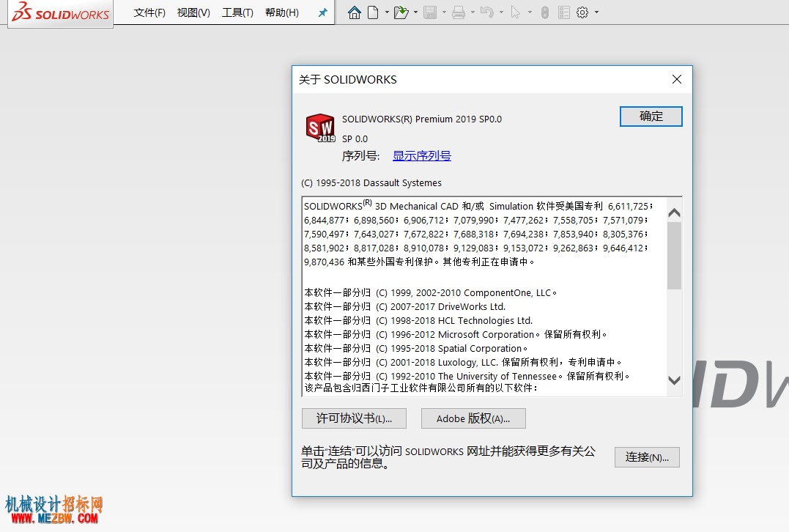Click the '1998-2018 HCL Technologies Ltd.' line
The height and width of the screenshot is (532, 789).
tap(418, 321)
